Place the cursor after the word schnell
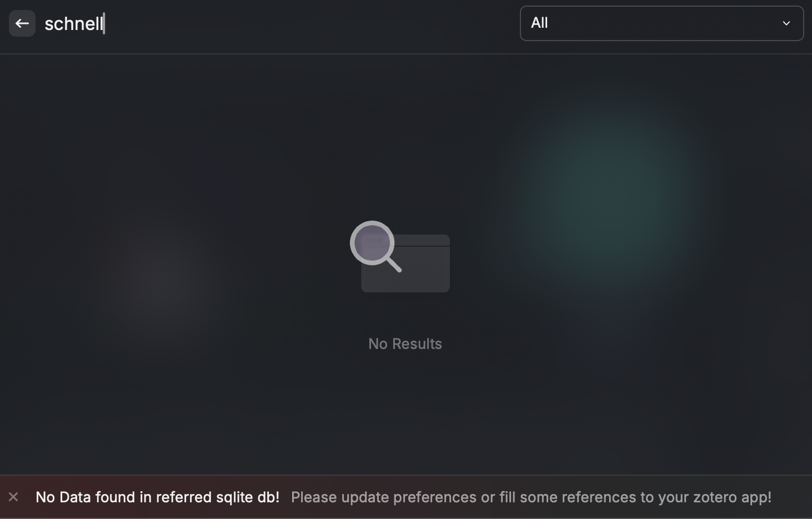 tap(104, 23)
